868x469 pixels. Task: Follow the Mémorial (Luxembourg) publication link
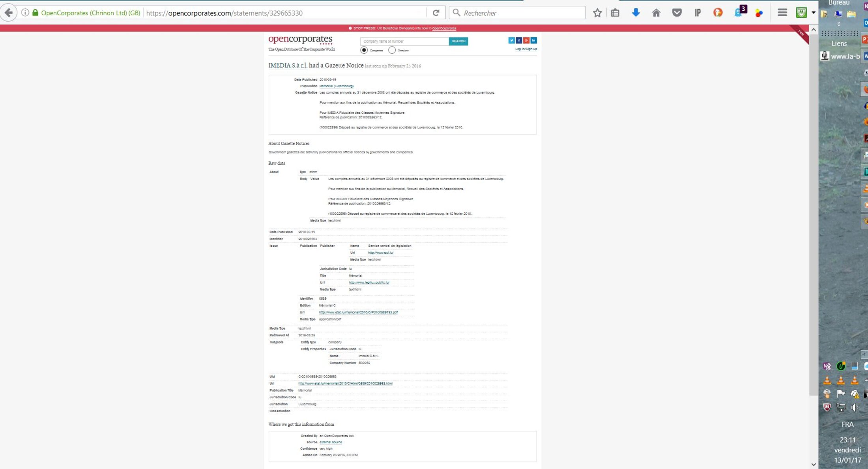point(336,86)
